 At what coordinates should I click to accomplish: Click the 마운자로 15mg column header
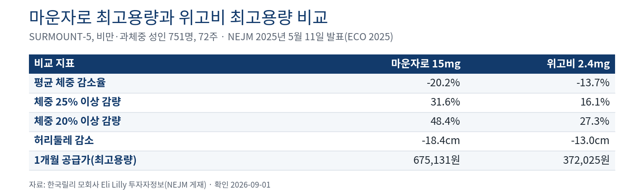[426, 64]
